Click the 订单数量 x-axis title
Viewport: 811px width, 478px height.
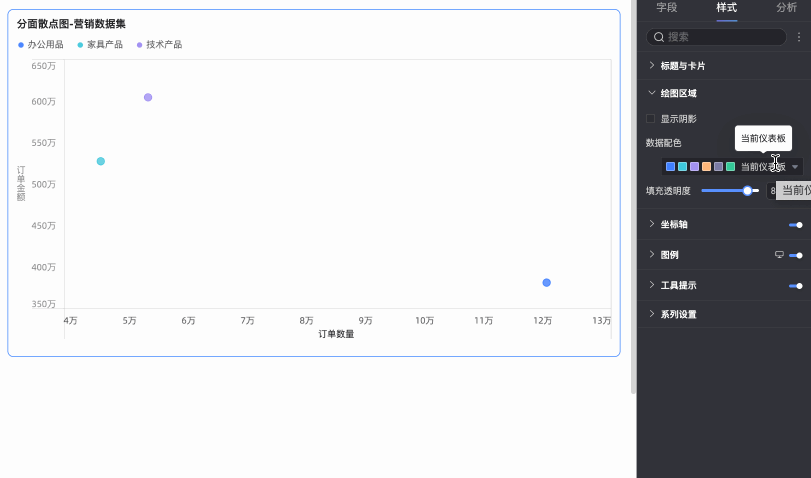(336, 334)
